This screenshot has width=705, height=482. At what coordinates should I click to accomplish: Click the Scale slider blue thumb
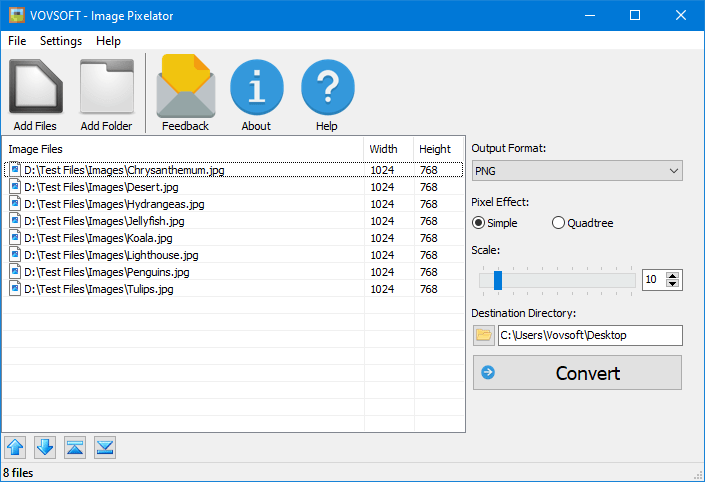(x=498, y=280)
